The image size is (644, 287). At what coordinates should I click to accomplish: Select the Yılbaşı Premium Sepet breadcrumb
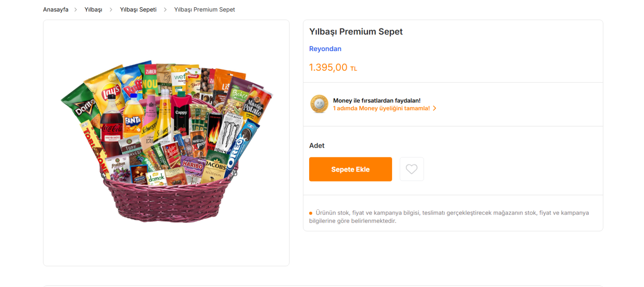204,10
